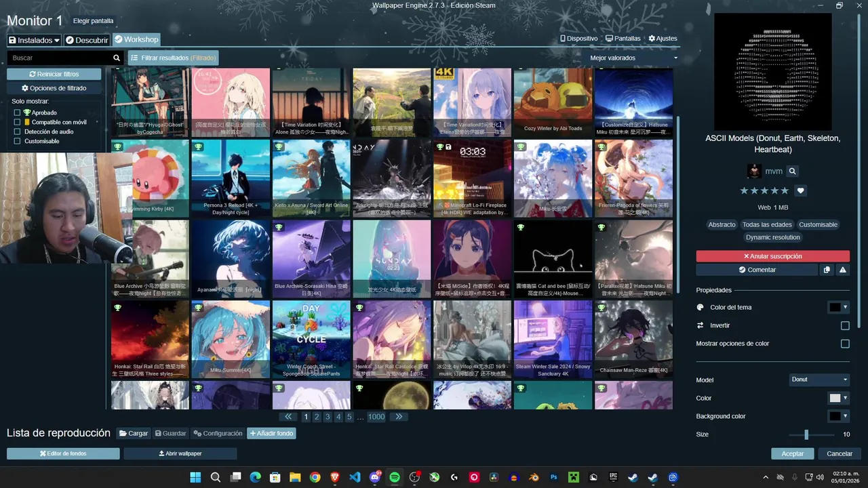Report wallpaper using the warning triangle icon
The image size is (868, 488).
pos(842,270)
